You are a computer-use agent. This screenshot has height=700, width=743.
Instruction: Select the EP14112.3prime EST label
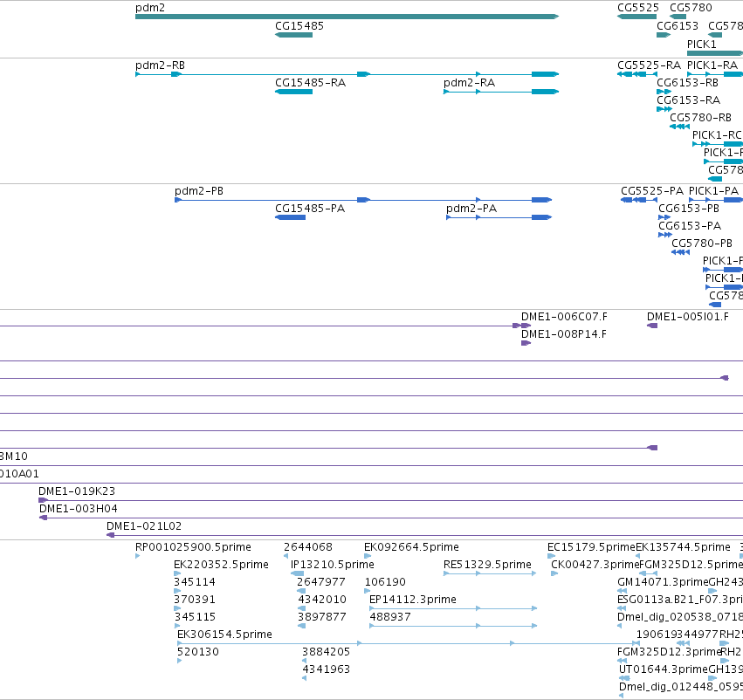(x=413, y=600)
